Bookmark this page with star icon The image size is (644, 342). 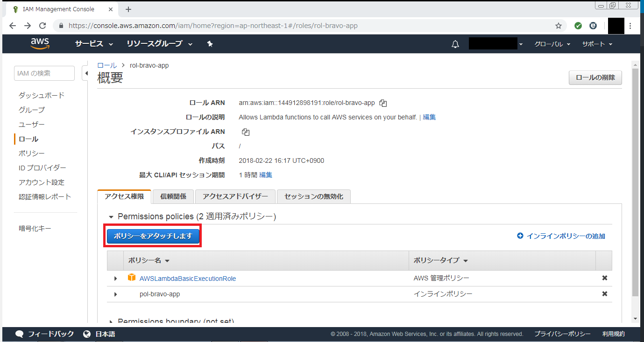558,26
